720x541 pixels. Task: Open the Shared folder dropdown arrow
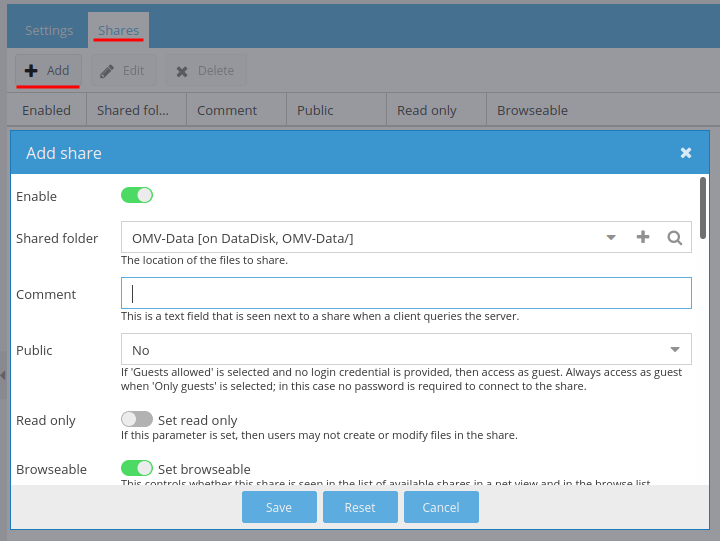(x=611, y=237)
